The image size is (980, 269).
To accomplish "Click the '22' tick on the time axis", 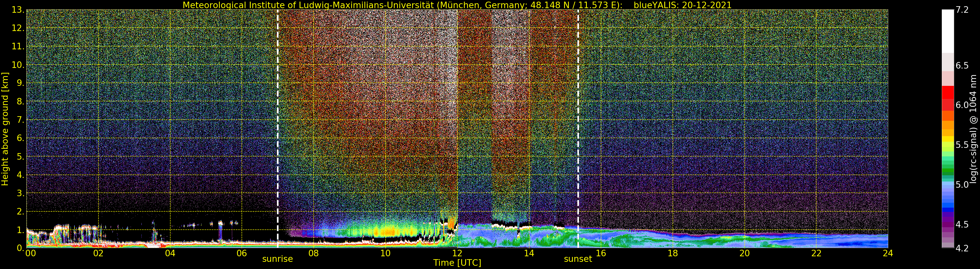I will coord(816,253).
